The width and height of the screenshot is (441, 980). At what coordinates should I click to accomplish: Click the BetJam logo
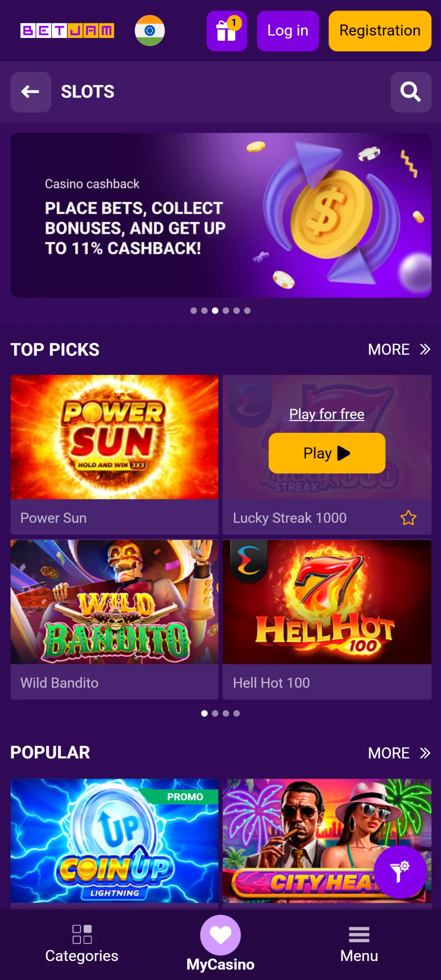67,31
